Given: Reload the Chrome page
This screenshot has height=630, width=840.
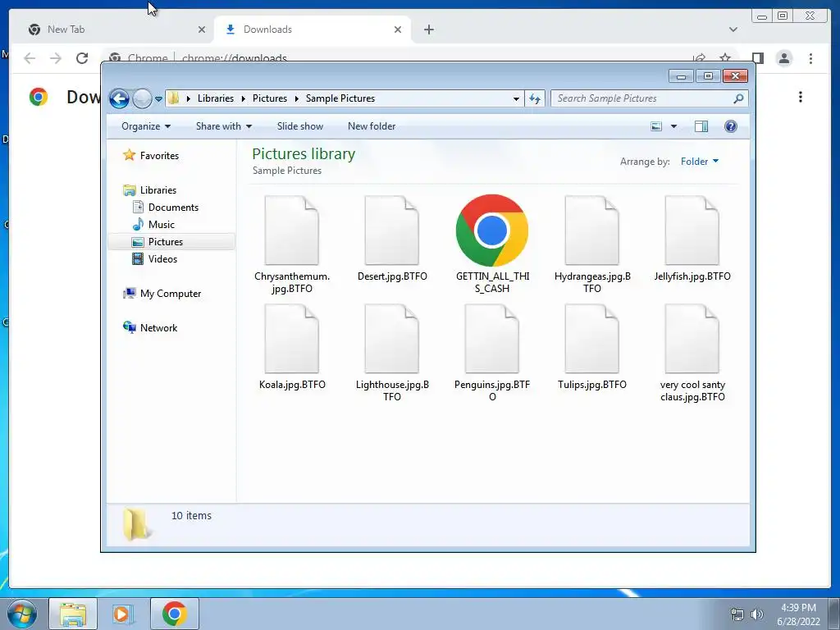Looking at the screenshot, I should [82, 58].
